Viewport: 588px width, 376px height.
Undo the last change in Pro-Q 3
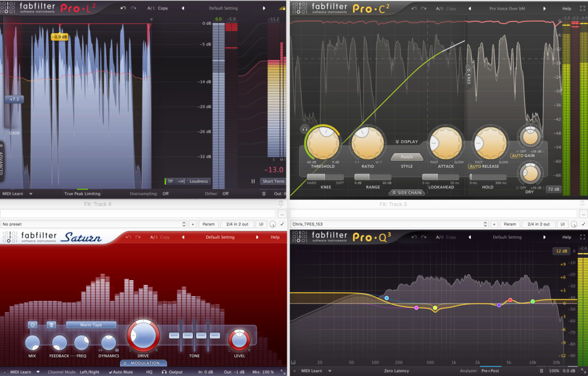(x=414, y=237)
